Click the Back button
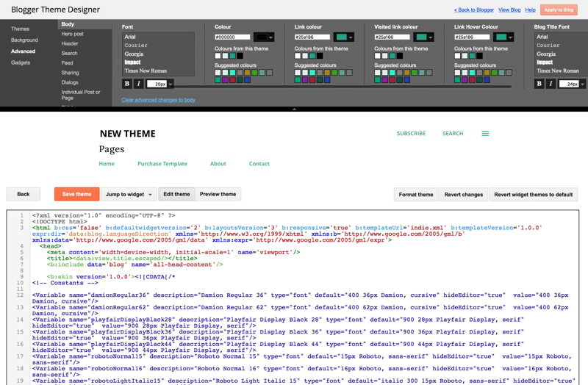 [24, 194]
